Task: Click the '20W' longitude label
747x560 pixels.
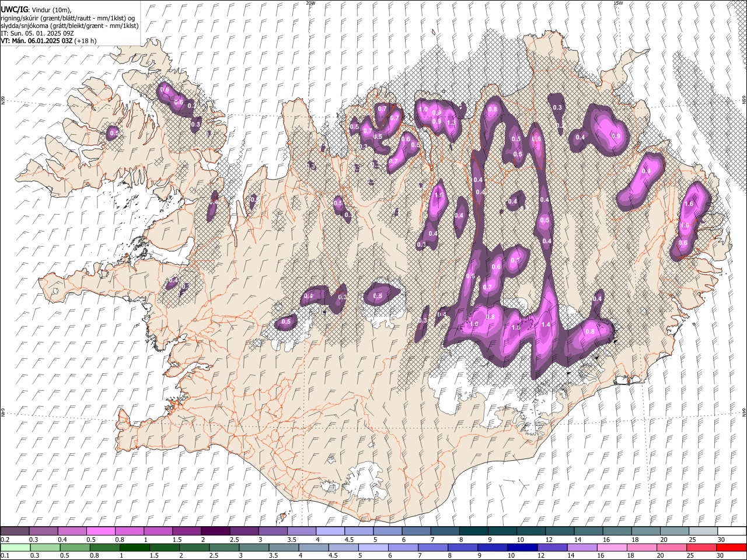Action: tap(310, 3)
